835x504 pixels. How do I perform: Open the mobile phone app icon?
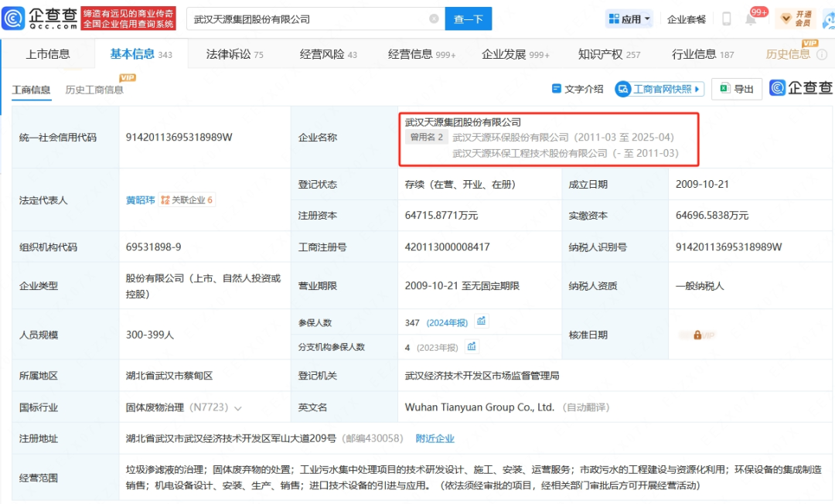pos(726,19)
